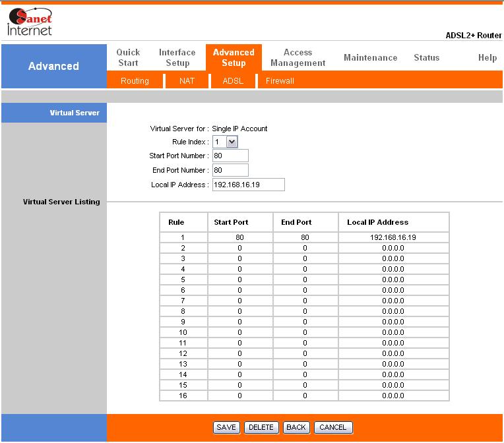Click end port 80 in rule 1 row
This screenshot has width=504, height=443.
[305, 237]
